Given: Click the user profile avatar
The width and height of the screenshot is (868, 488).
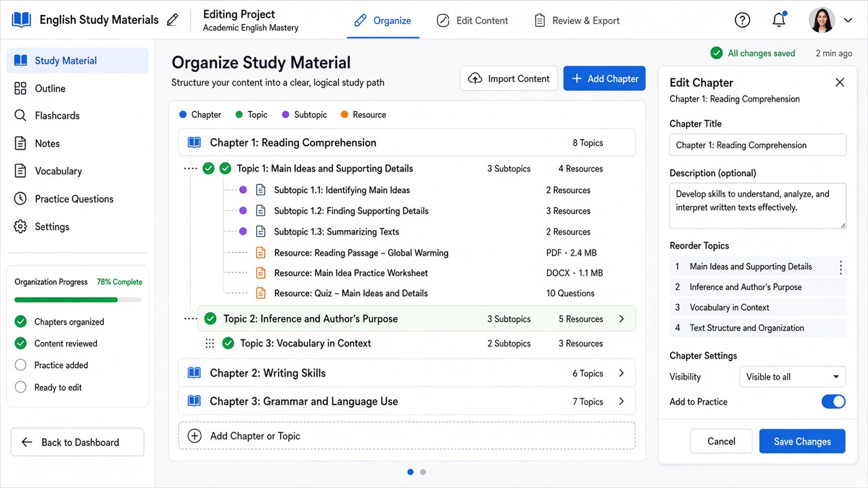Looking at the screenshot, I should coord(822,20).
